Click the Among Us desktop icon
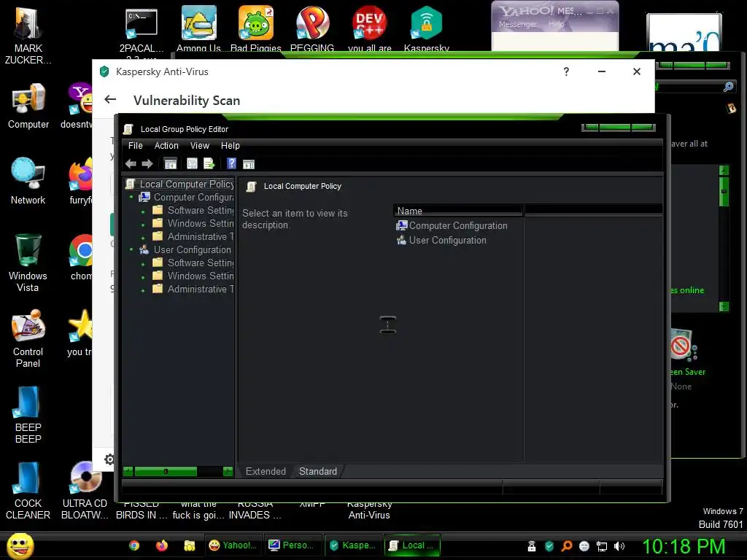The width and height of the screenshot is (747, 560). click(198, 28)
